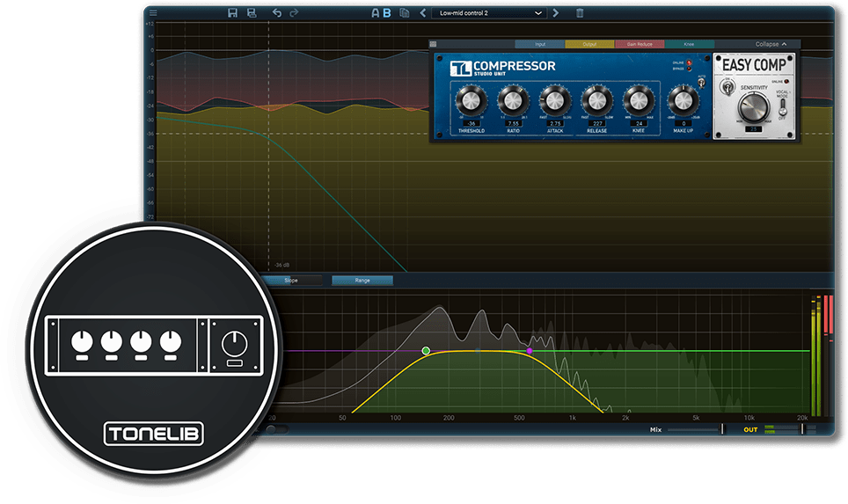Image resolution: width=848 pixels, height=504 pixels.
Task: Click the panel grip icon left of Input tab
Action: (x=433, y=44)
